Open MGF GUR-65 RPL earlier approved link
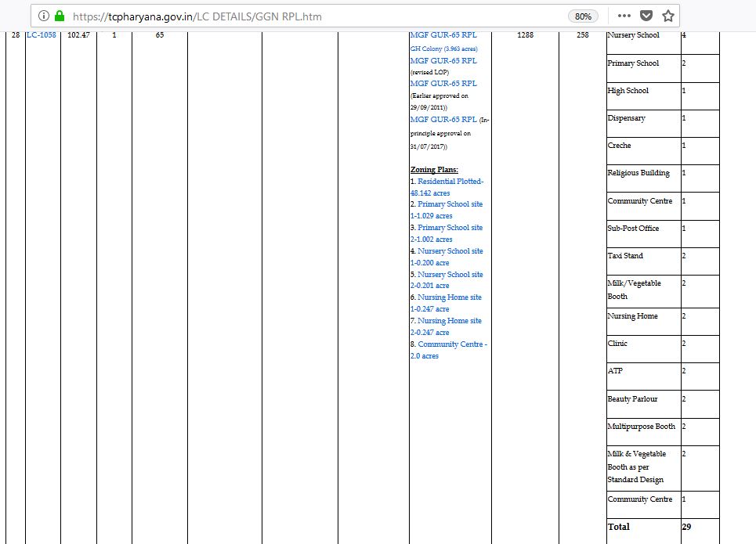Image resolution: width=756 pixels, height=544 pixels. [443, 83]
